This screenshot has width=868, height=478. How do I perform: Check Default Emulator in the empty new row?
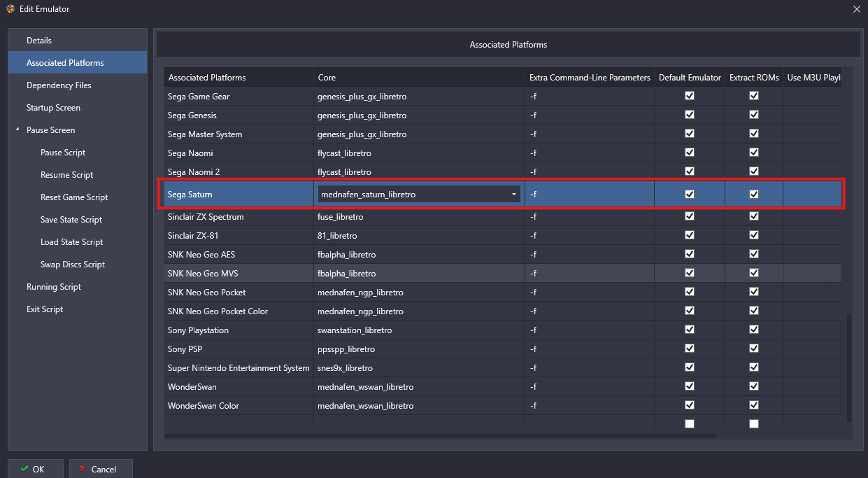[690, 423]
